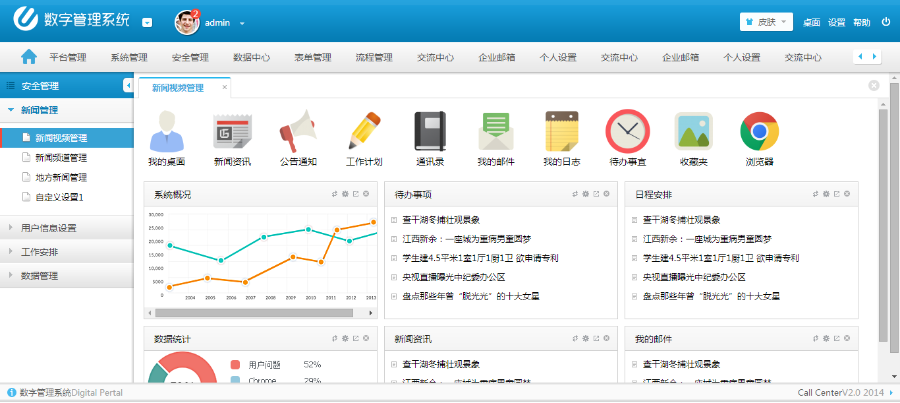The width and height of the screenshot is (900, 403).
Task: Open 江西新余 item in 日程安排
Action: click(707, 239)
